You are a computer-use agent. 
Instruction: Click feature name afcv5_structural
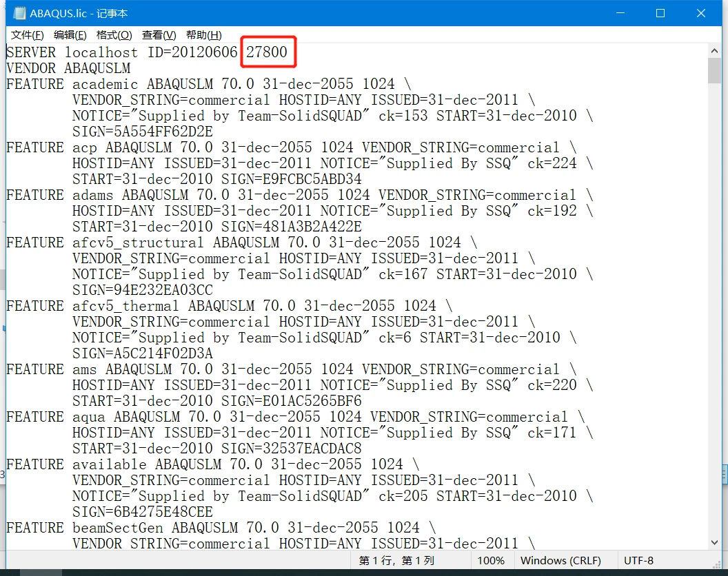pyautogui.click(x=138, y=243)
